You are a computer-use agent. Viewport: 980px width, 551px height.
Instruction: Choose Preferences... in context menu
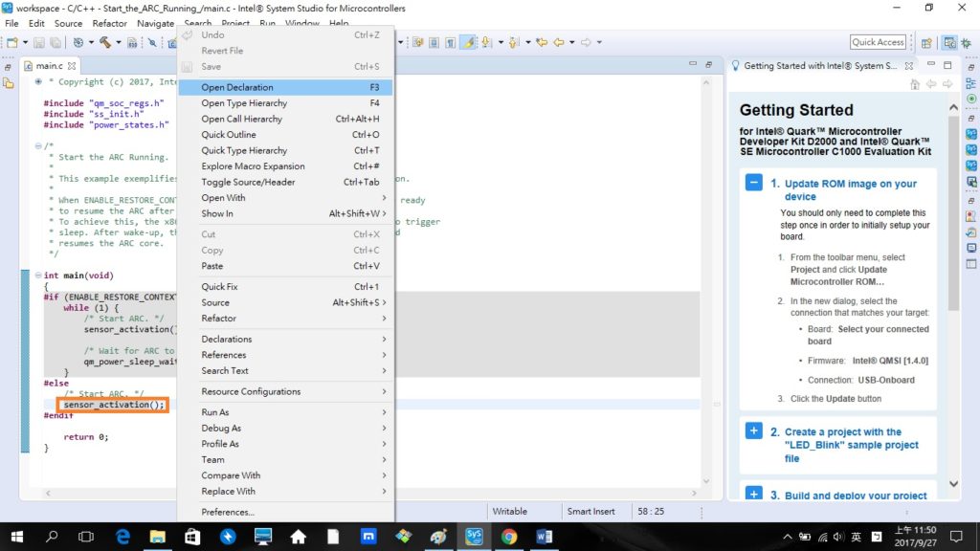[x=285, y=512]
